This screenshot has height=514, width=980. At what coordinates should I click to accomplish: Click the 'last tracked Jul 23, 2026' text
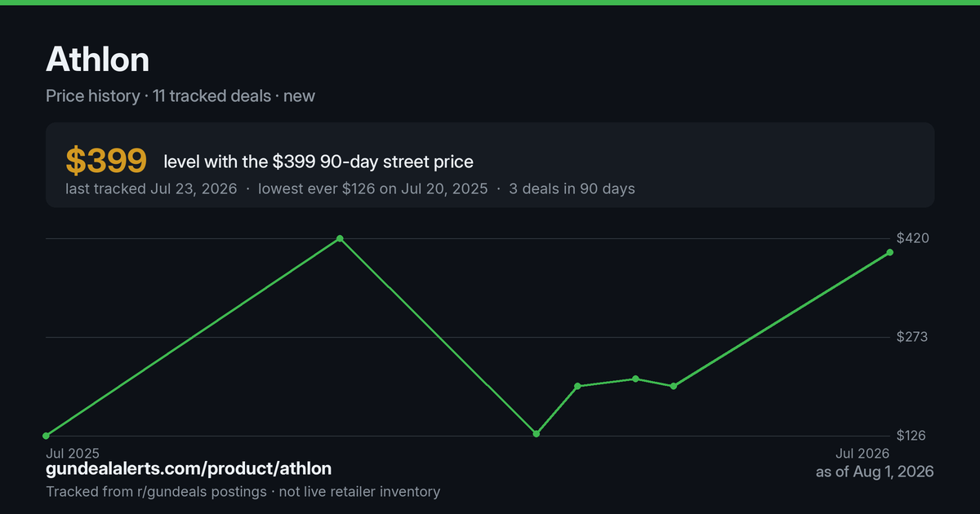[151, 188]
